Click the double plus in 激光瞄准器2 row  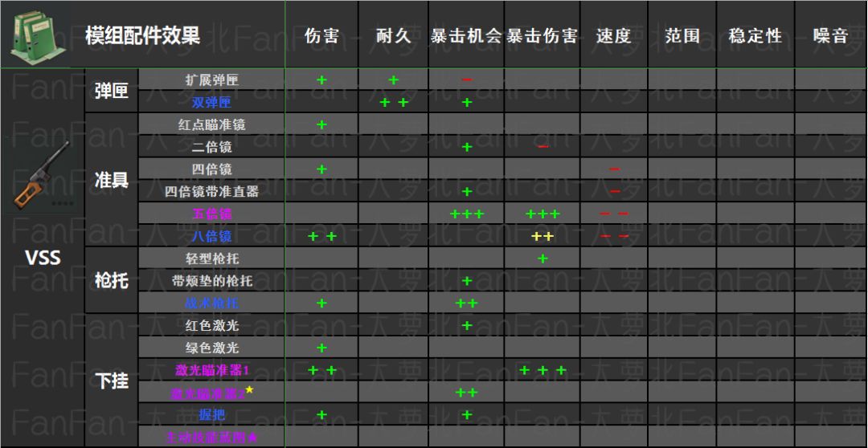point(467,393)
